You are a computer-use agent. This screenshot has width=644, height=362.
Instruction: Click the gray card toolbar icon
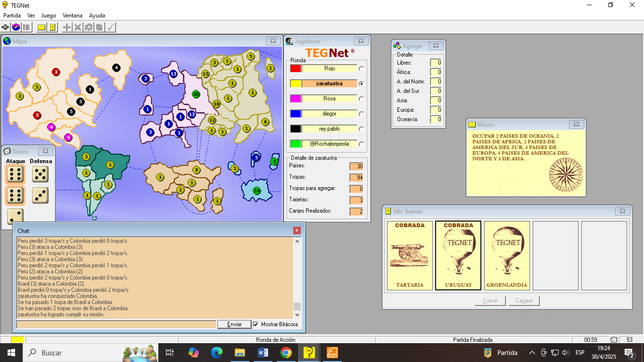(x=99, y=27)
